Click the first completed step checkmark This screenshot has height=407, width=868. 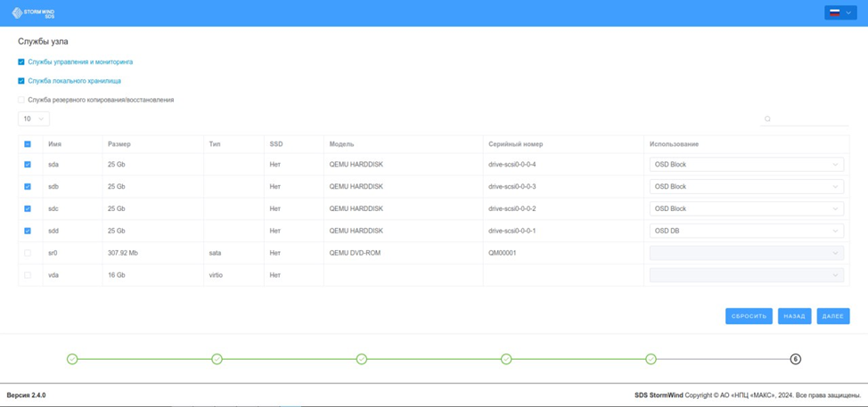[72, 359]
